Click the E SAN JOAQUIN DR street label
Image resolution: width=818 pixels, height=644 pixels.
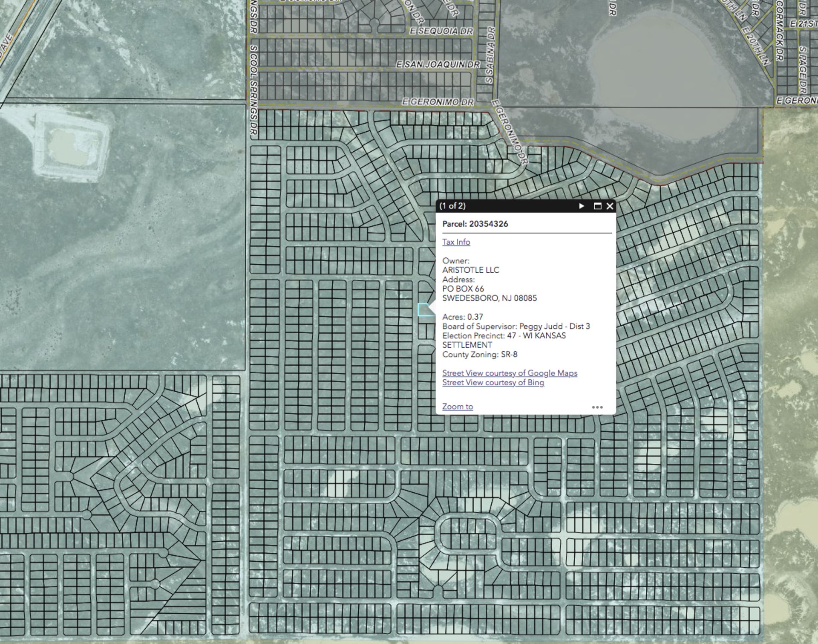[x=438, y=64]
